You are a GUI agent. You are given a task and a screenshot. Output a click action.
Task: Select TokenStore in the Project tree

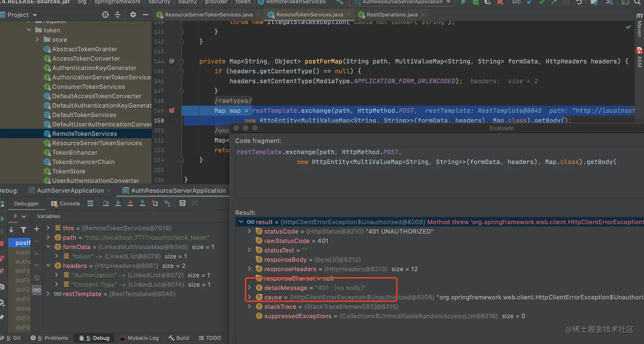(76, 171)
